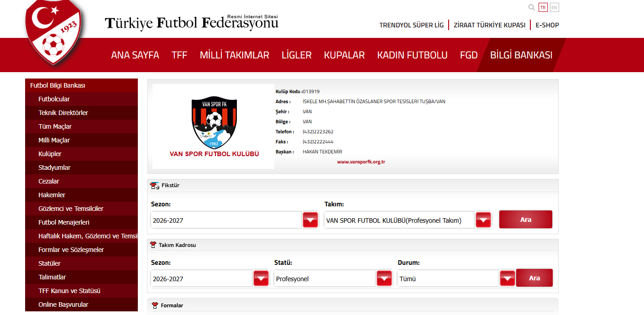Click the Ara button in Takım Kadrosu
This screenshot has height=315, width=644.
click(534, 278)
